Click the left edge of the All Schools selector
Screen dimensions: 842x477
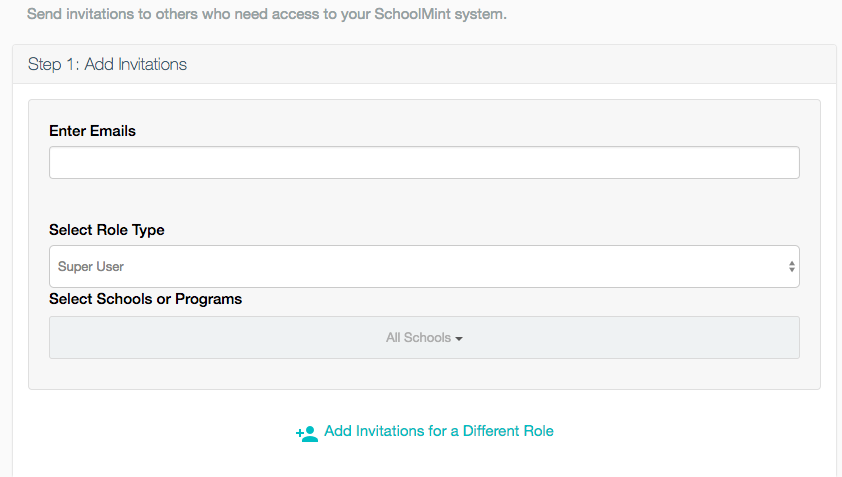coord(59,337)
